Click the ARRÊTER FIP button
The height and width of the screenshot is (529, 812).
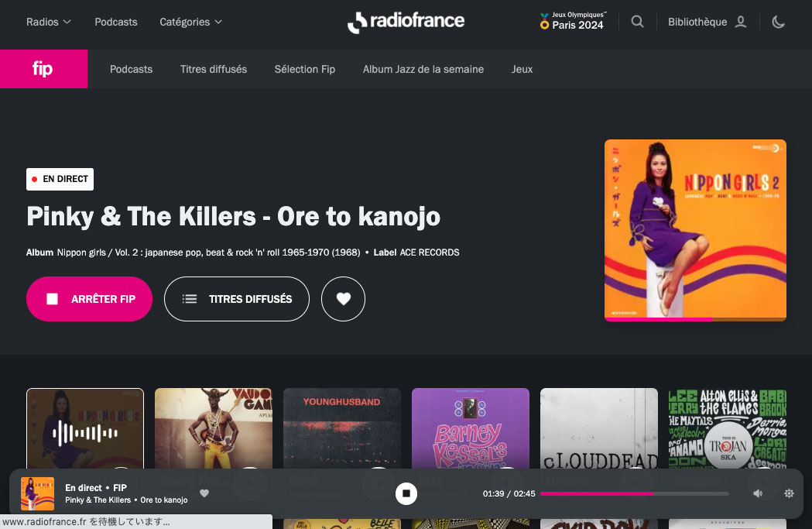click(x=89, y=299)
